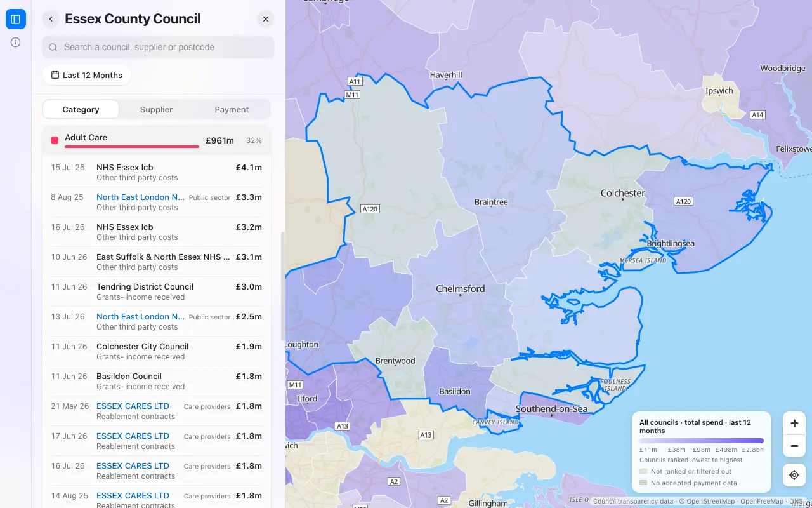Click the Braintree map label
The image size is (812, 508).
(x=491, y=202)
